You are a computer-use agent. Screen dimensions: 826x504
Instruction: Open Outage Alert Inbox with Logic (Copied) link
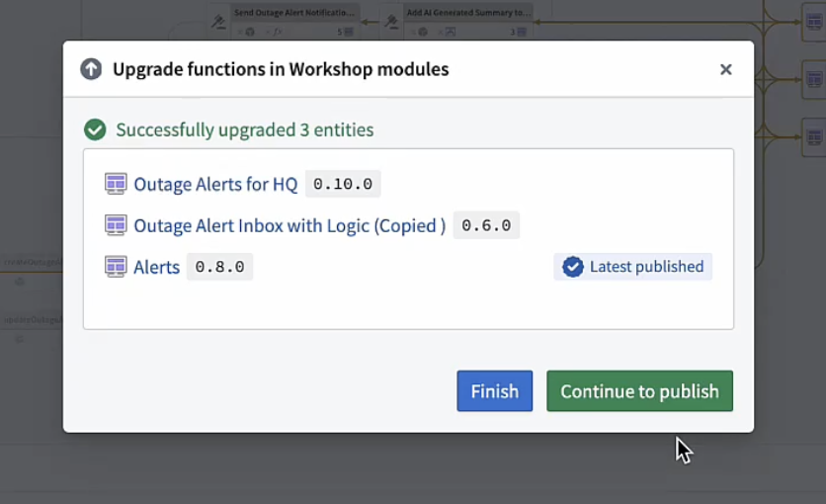pos(289,225)
